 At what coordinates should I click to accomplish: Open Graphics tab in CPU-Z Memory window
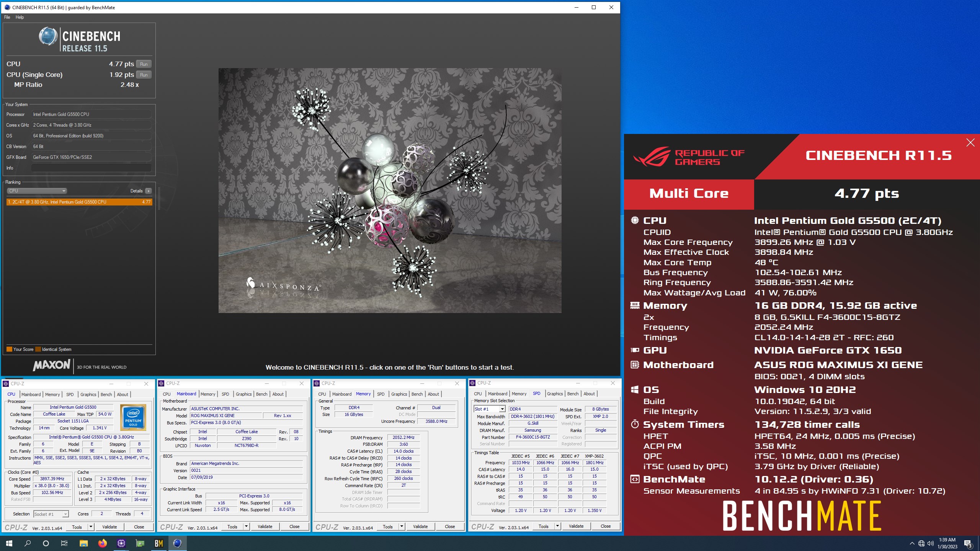399,394
